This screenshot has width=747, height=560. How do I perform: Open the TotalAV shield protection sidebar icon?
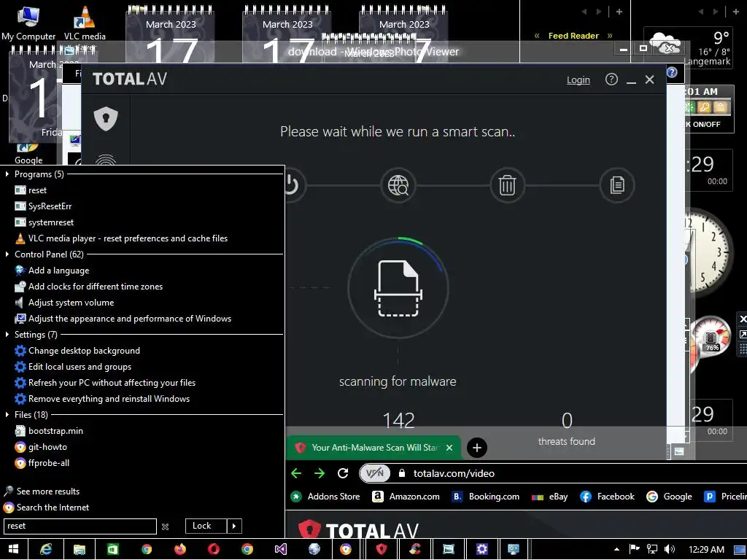click(x=106, y=119)
